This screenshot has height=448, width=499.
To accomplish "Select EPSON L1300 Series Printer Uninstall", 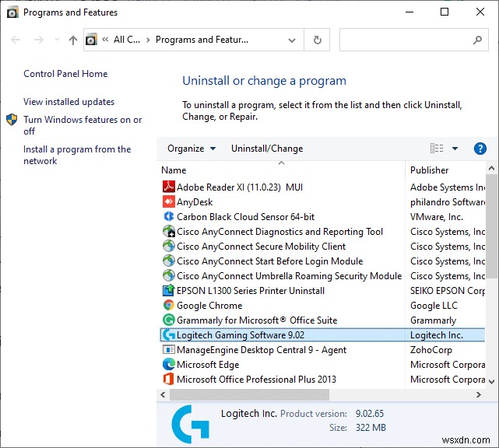I will pos(251,291).
